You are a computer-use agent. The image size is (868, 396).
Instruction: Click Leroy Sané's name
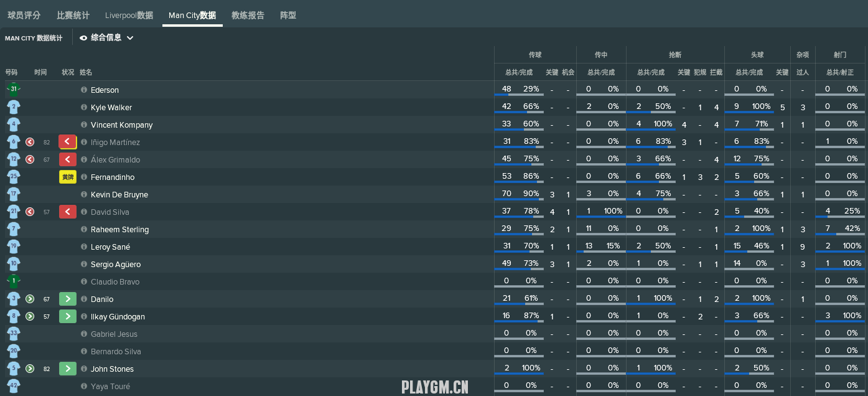(x=110, y=247)
